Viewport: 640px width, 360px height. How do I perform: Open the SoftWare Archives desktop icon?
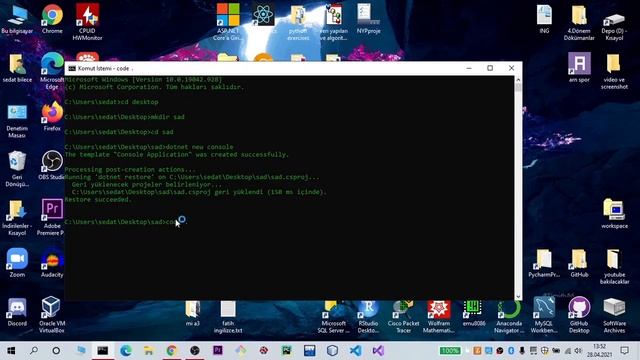tap(614, 314)
